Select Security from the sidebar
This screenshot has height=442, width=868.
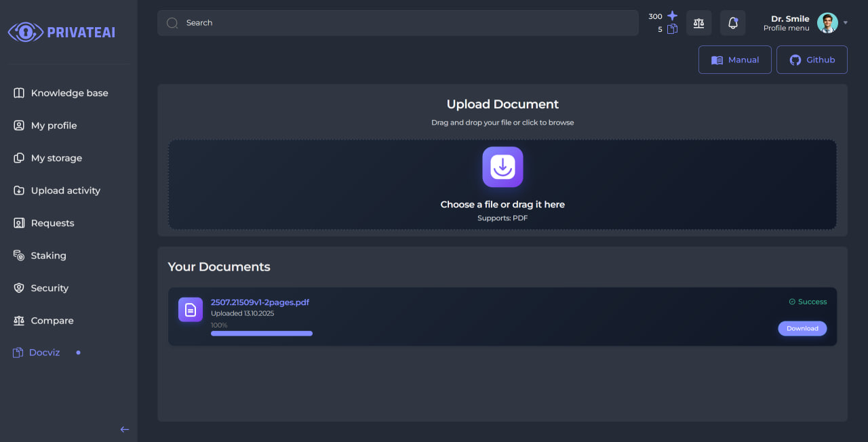point(50,288)
